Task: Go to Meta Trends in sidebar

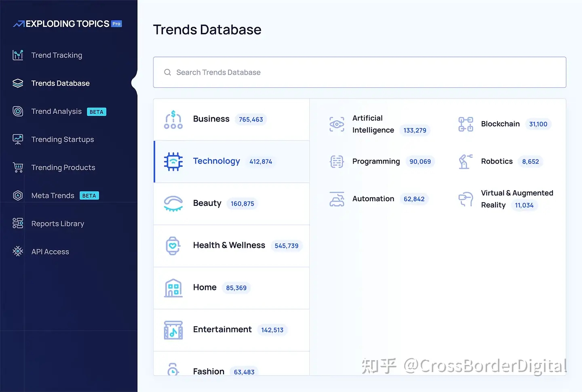Action: (53, 196)
